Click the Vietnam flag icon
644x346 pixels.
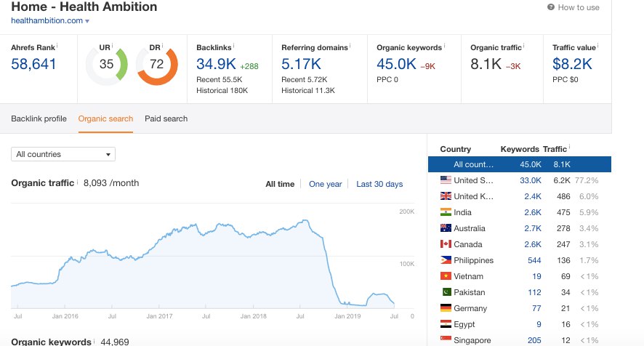446,276
